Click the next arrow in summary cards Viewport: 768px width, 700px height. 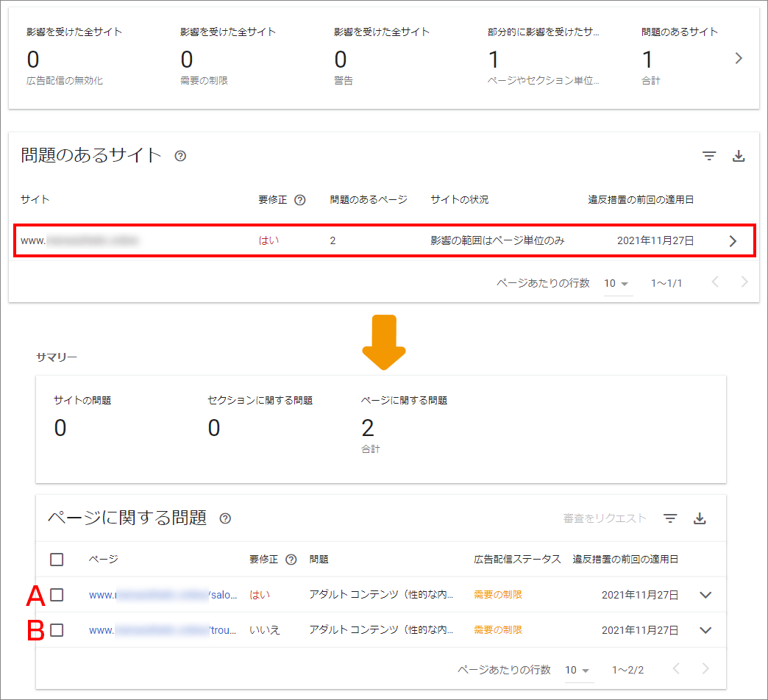pyautogui.click(x=739, y=58)
